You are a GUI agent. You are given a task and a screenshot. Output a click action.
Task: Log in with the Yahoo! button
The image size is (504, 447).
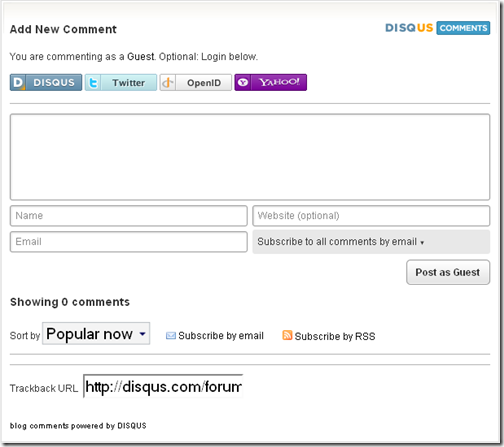(x=271, y=82)
